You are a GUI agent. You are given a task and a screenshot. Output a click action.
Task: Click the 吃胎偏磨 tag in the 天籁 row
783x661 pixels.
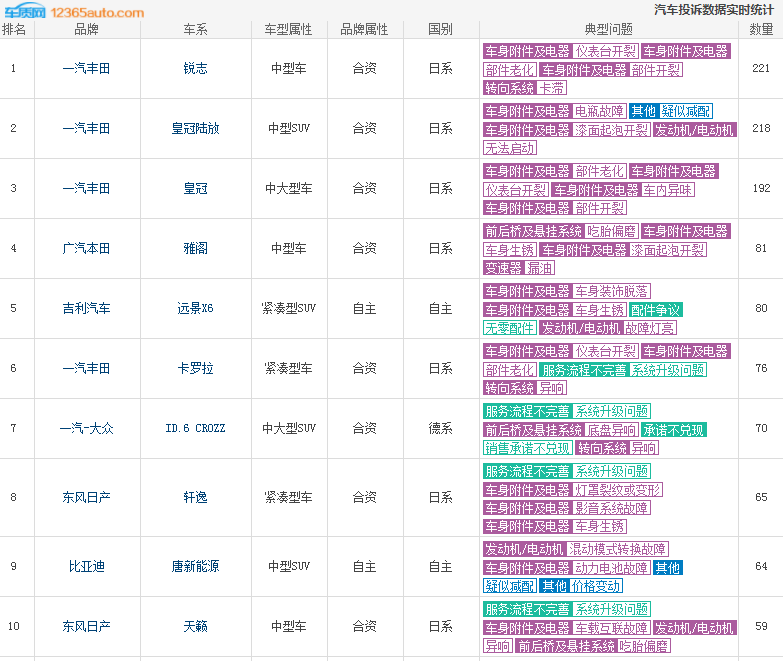pos(643,646)
